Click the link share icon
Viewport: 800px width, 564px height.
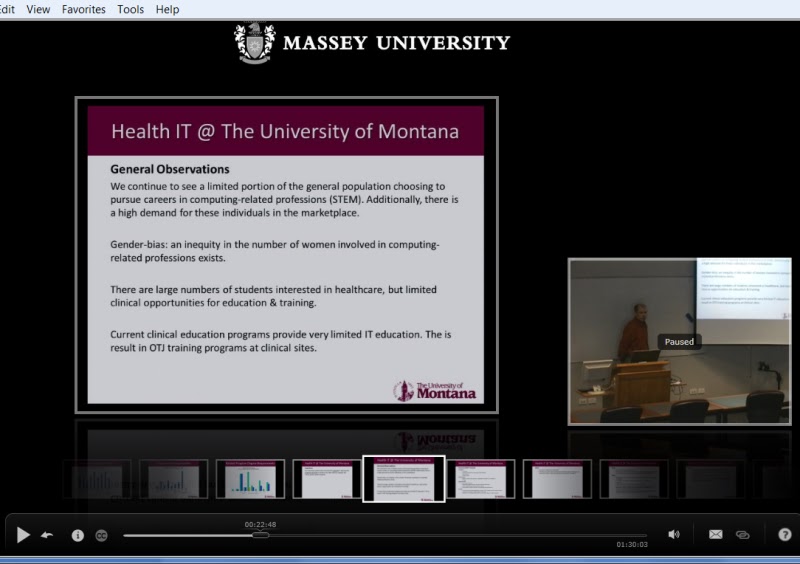click(742, 534)
